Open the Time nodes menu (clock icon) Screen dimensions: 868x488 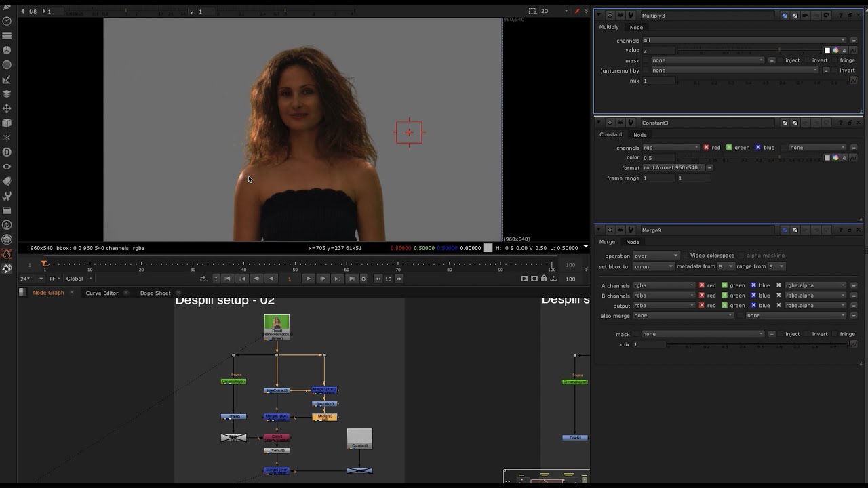tap(7, 21)
